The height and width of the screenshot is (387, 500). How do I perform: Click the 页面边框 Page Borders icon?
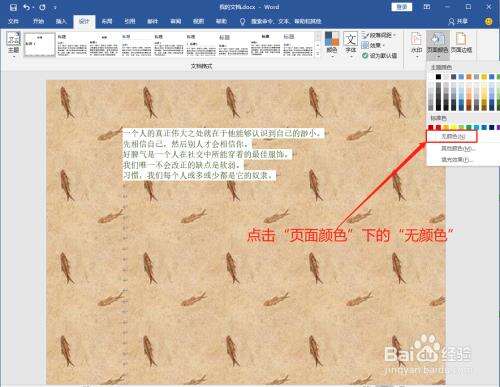461,43
